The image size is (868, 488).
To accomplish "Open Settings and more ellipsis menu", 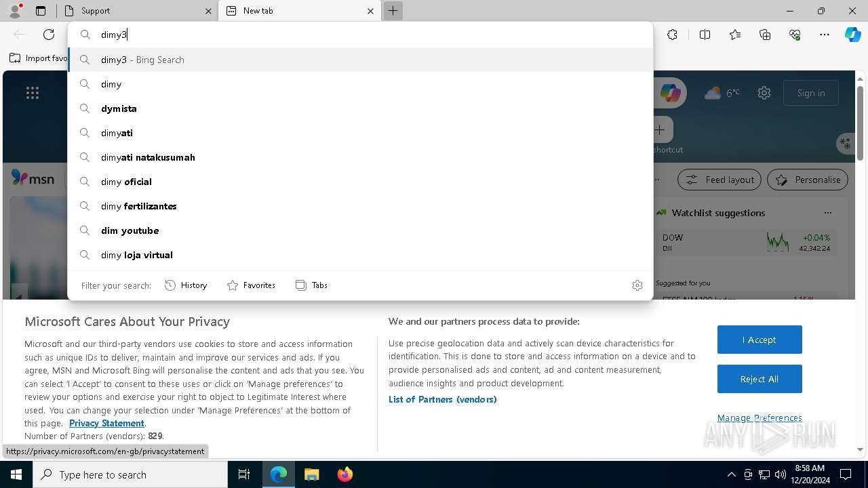I will pyautogui.click(x=825, y=35).
